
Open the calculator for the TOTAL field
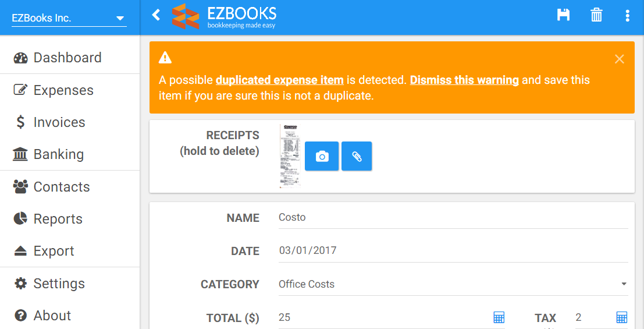[499, 317]
